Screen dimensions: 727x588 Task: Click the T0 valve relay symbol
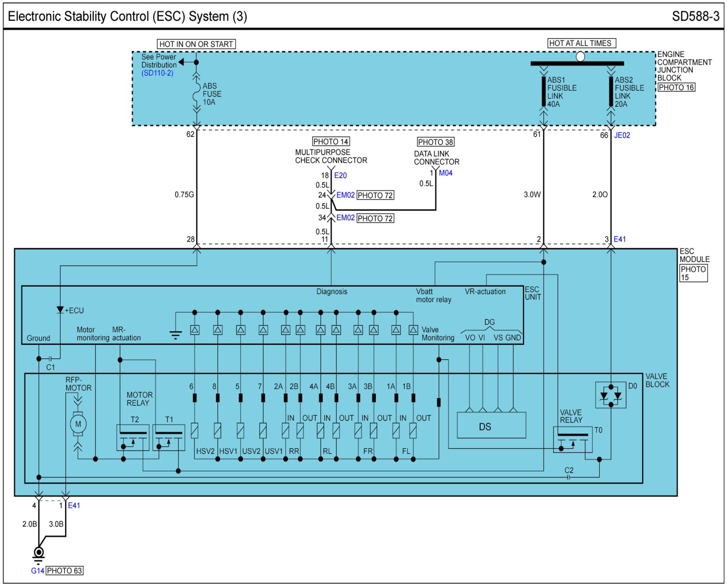click(572, 440)
